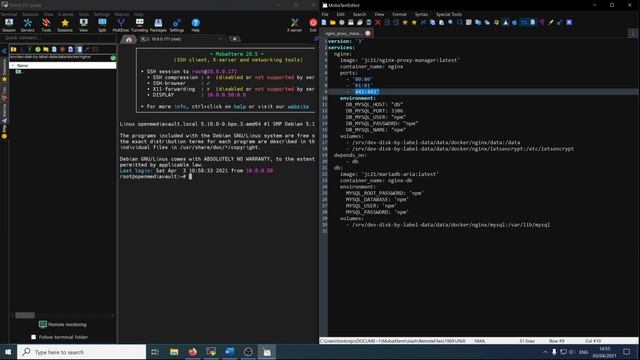Click the Quick connect input field
This screenshot has width=640, height=360.
click(58, 38)
